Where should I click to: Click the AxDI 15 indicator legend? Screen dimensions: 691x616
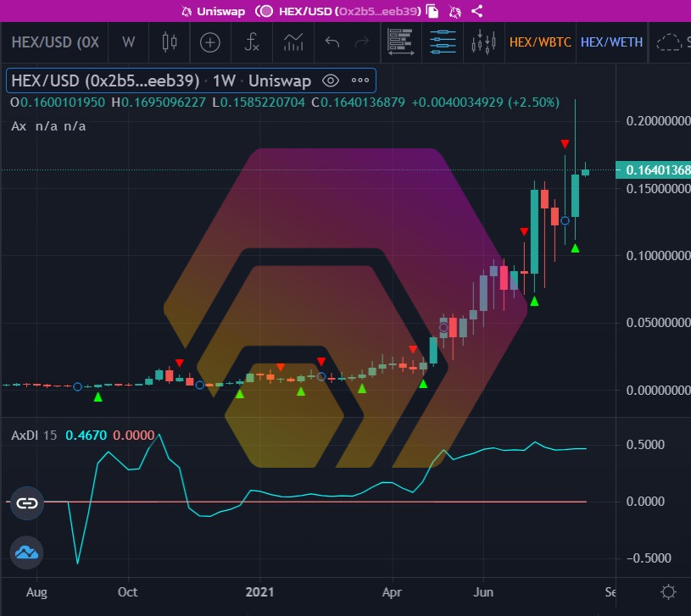point(34,436)
